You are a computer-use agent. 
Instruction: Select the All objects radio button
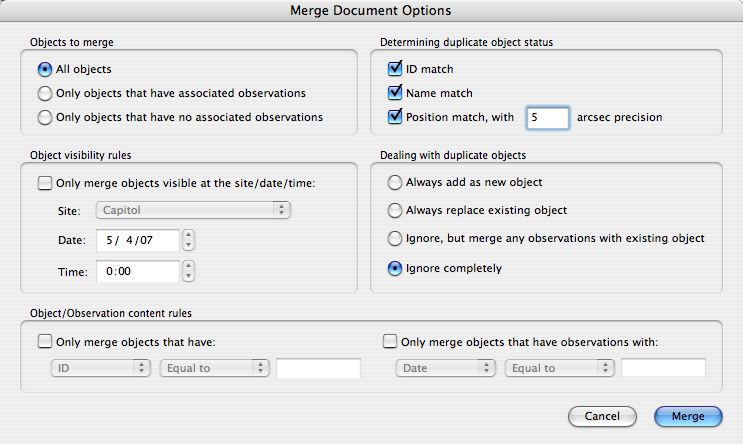(45, 70)
